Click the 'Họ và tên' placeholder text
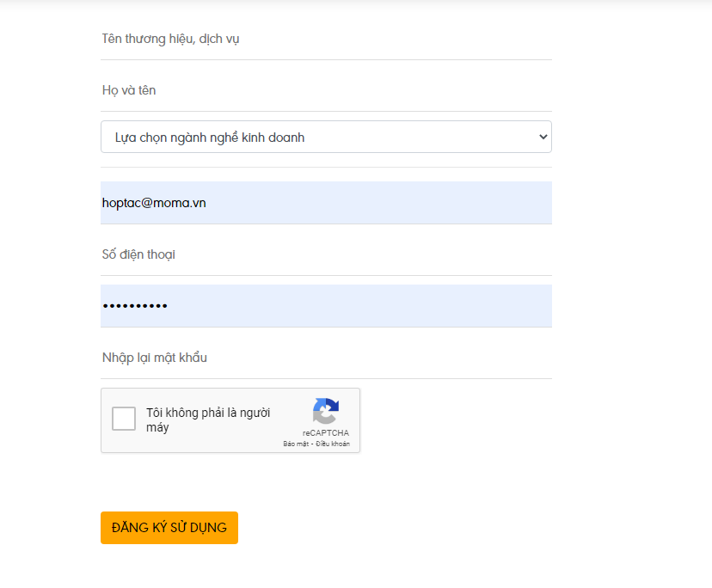The width and height of the screenshot is (712, 588). click(x=129, y=91)
